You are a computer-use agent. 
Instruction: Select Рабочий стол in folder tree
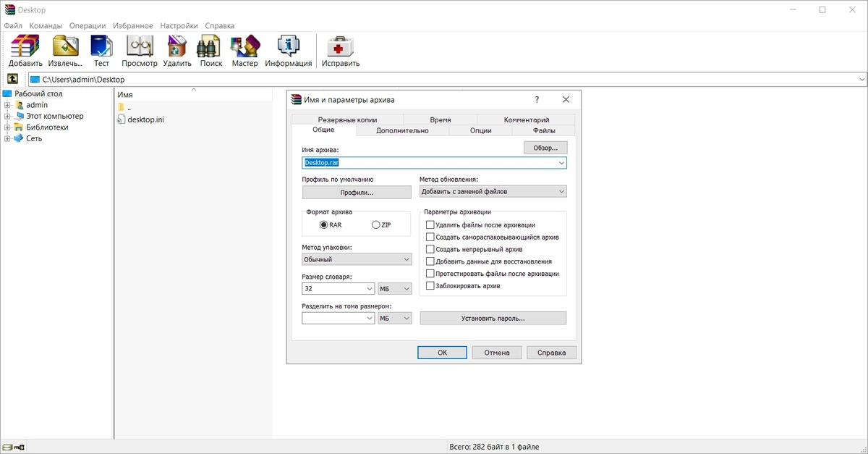click(38, 93)
